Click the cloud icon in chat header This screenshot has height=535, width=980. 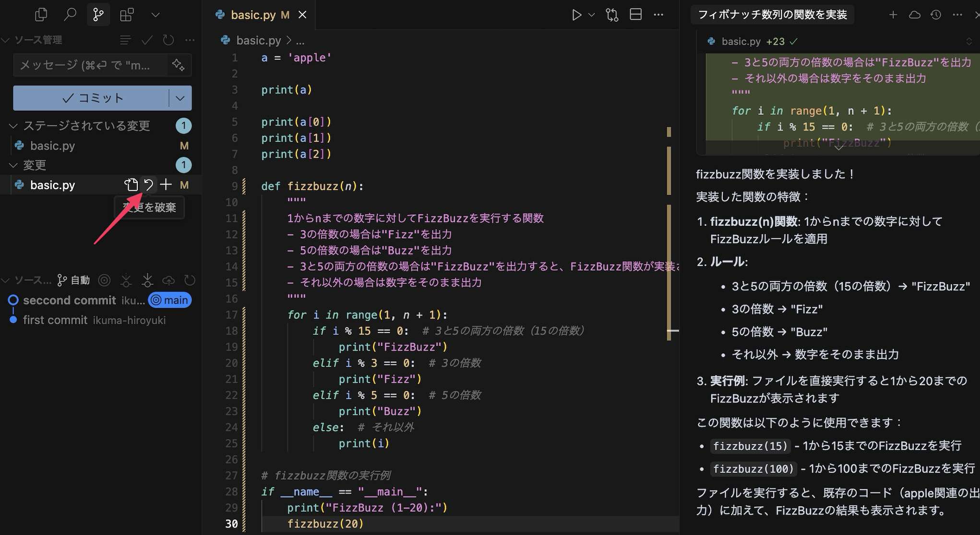(x=914, y=15)
